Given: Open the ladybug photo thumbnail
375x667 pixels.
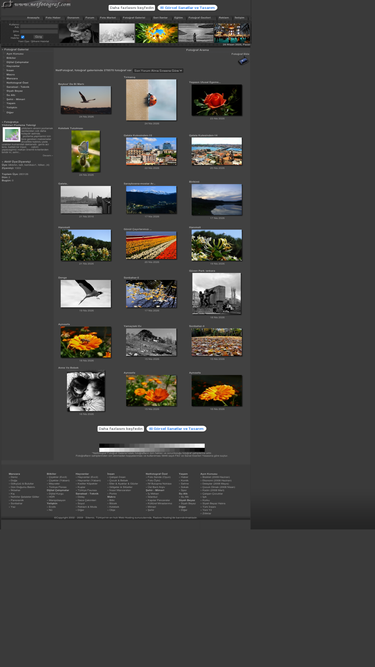Looking at the screenshot, I should tap(151, 100).
